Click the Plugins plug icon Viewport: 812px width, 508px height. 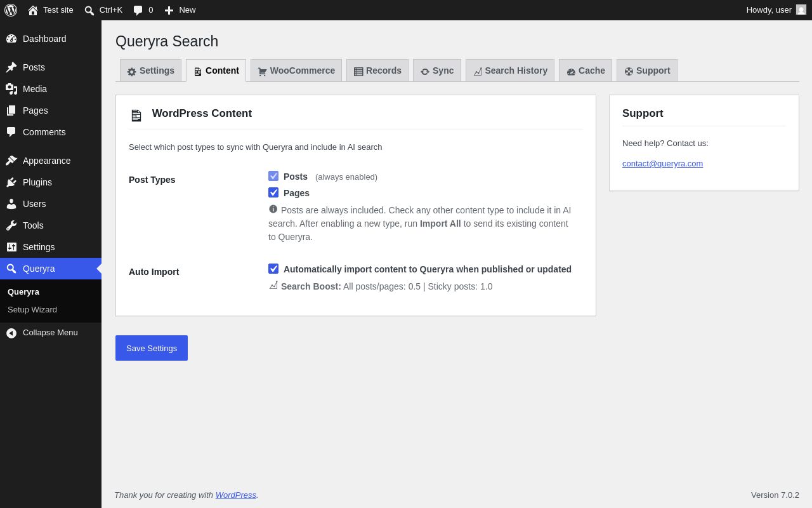(11, 182)
